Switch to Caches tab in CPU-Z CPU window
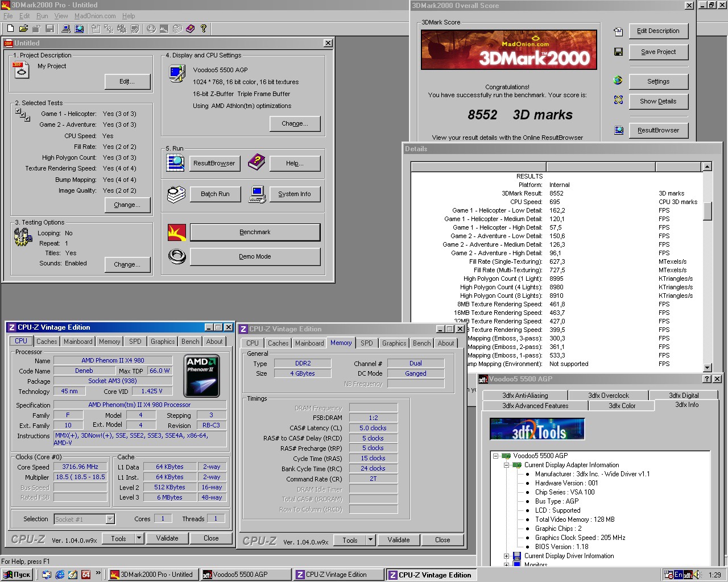728x582 pixels. pyautogui.click(x=47, y=342)
